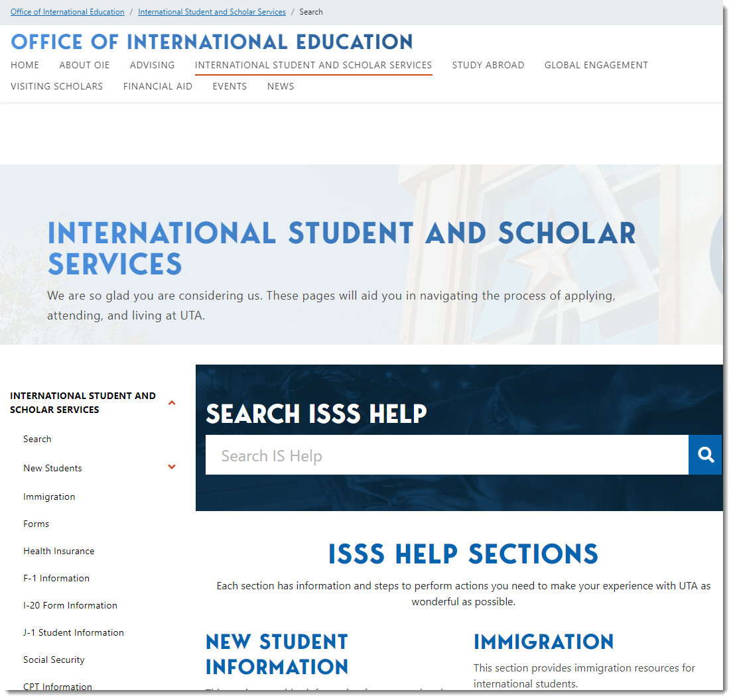Open J-1 Student Information in the sidebar
Viewport: 733px width, 700px height.
[74, 632]
